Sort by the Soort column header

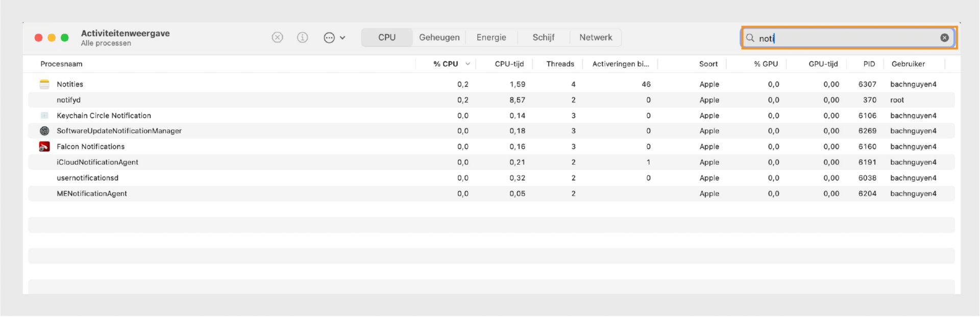708,64
